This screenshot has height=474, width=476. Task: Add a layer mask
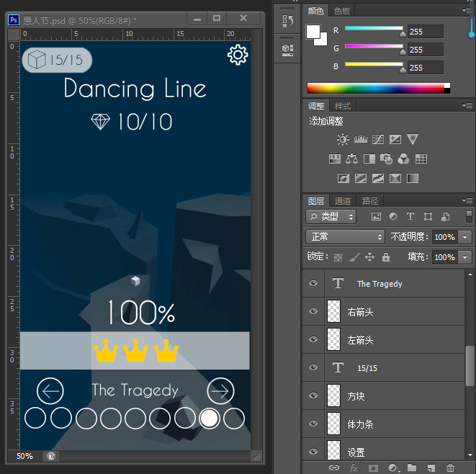[373, 468]
